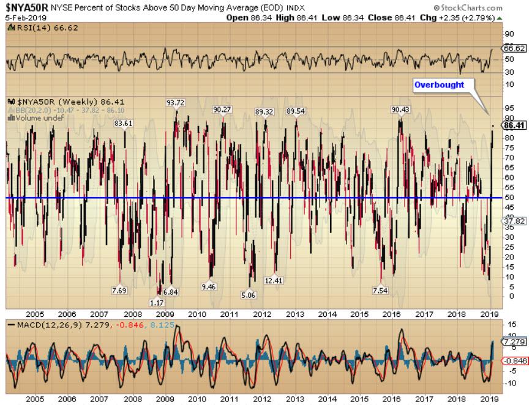Click the MACD(12,26,9) 7.279 label
532x405 pixels.
click(59, 325)
